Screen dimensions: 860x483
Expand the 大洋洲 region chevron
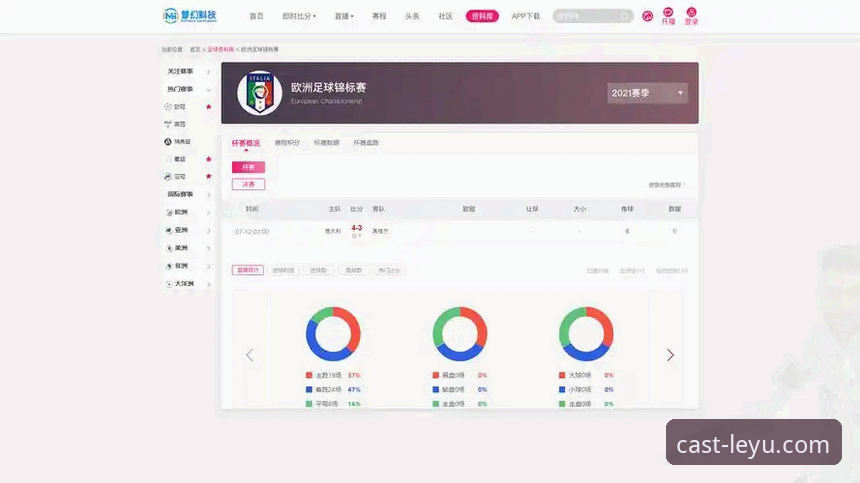coord(208,284)
